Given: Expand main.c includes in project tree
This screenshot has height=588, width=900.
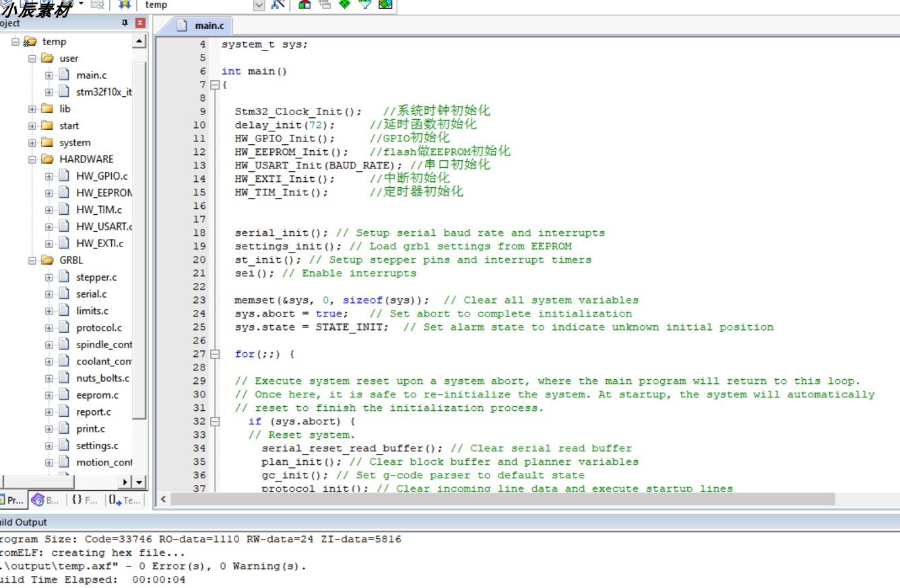Looking at the screenshot, I should click(49, 75).
